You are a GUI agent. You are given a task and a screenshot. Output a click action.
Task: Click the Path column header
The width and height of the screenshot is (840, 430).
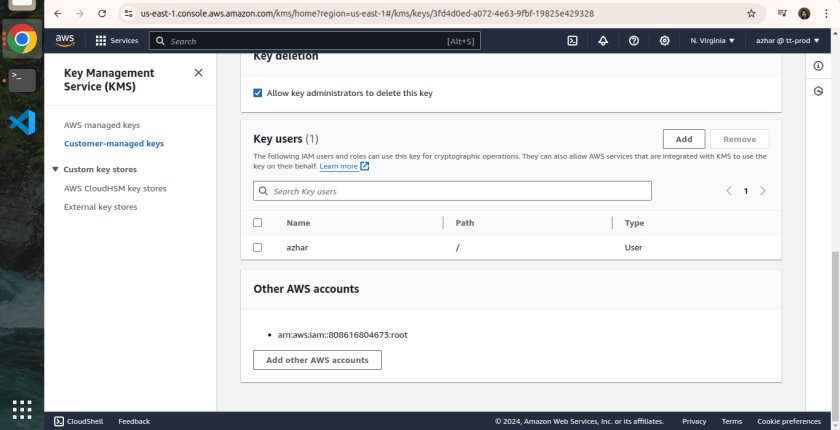point(464,223)
